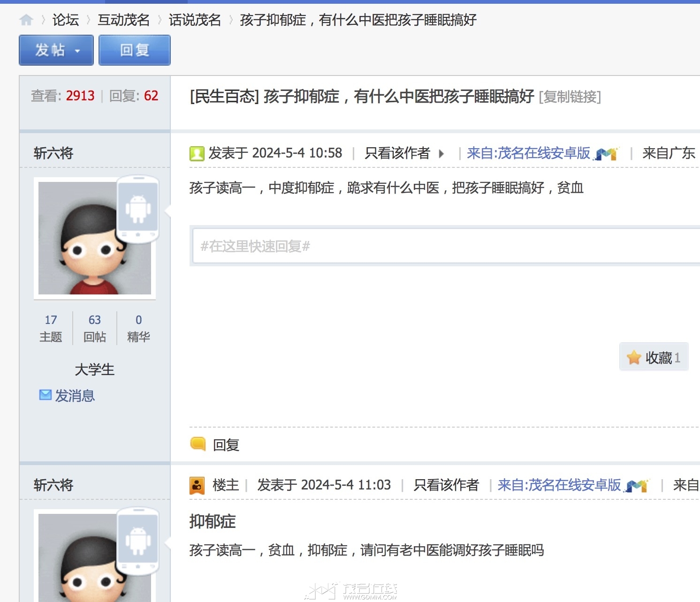Open the 发帖 dropdown button

pos(56,50)
